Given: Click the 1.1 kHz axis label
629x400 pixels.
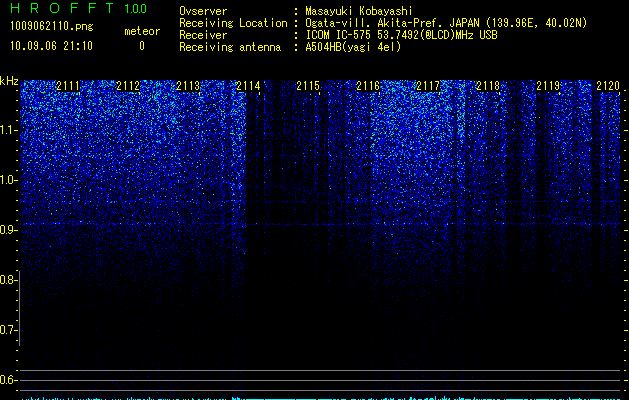Looking at the screenshot, I should point(8,130).
